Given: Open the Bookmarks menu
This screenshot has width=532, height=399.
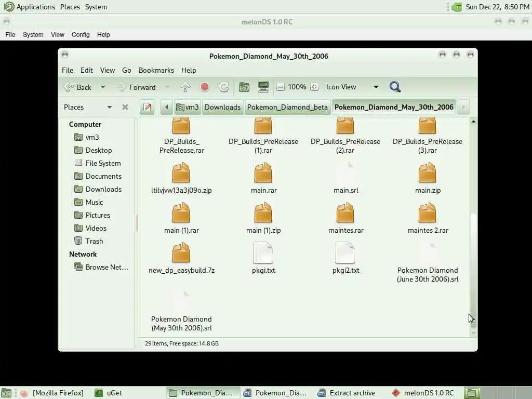Looking at the screenshot, I should 156,70.
